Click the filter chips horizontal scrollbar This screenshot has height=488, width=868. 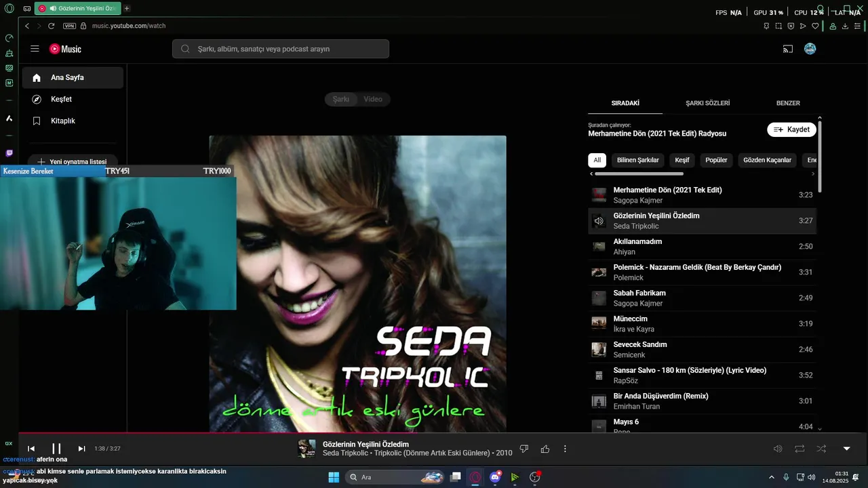click(x=639, y=174)
